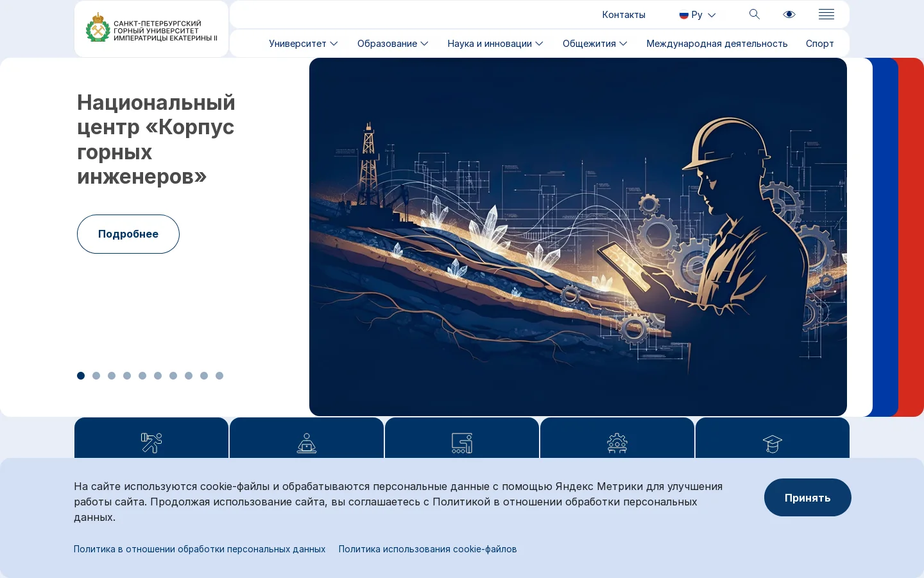This screenshot has width=924, height=578.
Task: Expand the Университет menu chevron
Action: (334, 44)
